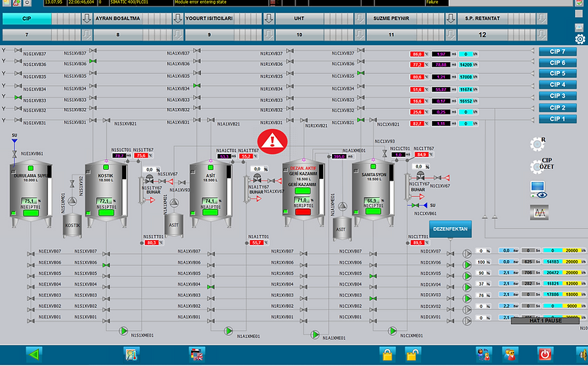Open the gear icon labeled R

point(537,144)
